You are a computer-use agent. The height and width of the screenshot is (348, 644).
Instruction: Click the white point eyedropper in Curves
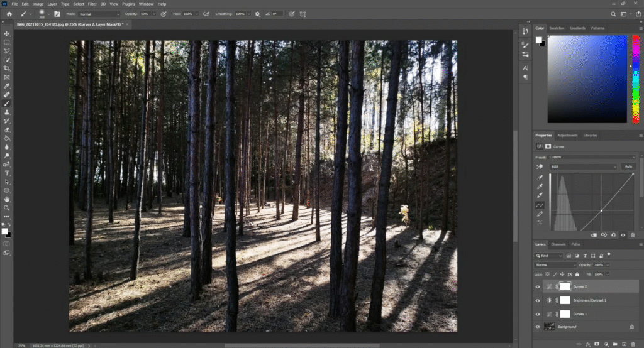pos(540,195)
